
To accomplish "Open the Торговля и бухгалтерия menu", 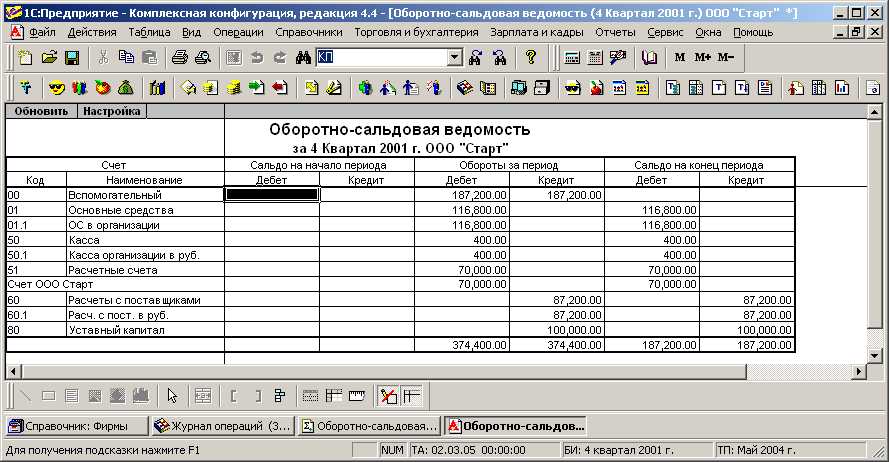I will (x=417, y=32).
